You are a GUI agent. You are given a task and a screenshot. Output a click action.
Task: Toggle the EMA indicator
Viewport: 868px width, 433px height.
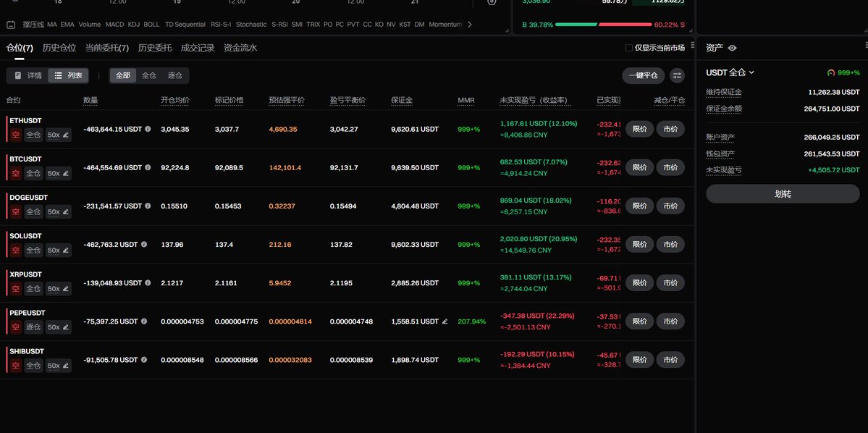[67, 25]
